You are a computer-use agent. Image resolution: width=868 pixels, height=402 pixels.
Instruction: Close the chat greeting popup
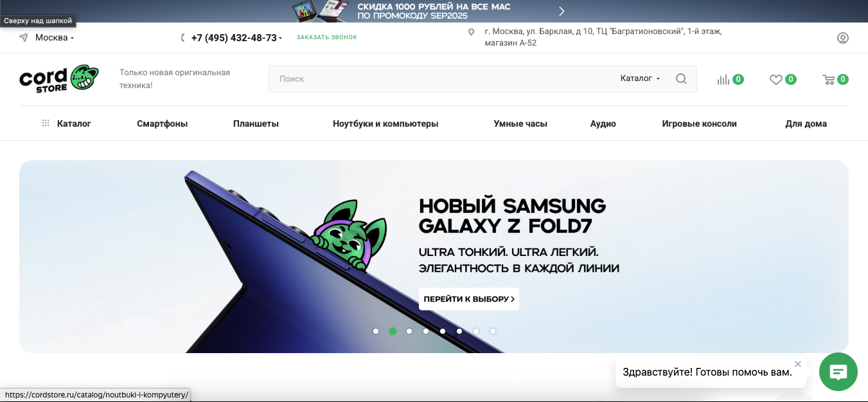pyautogui.click(x=798, y=364)
